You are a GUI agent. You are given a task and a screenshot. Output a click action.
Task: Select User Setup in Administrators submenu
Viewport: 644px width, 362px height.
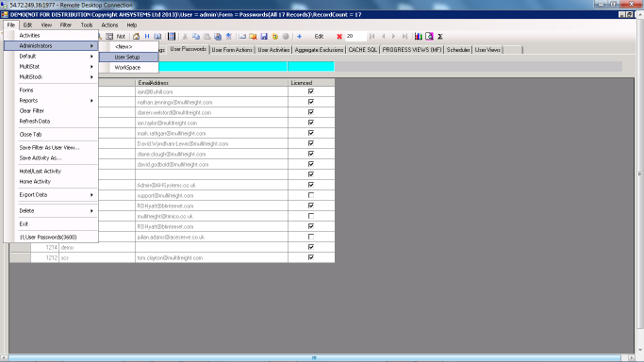click(128, 58)
